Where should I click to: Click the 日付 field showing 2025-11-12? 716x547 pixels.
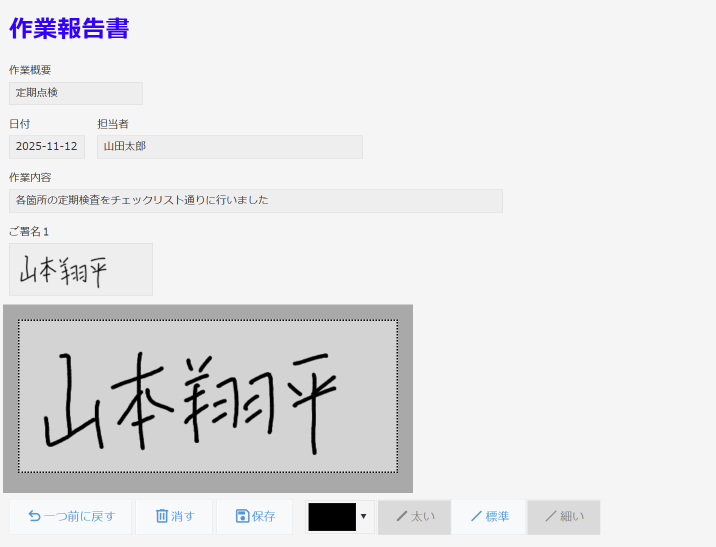[x=47, y=147]
